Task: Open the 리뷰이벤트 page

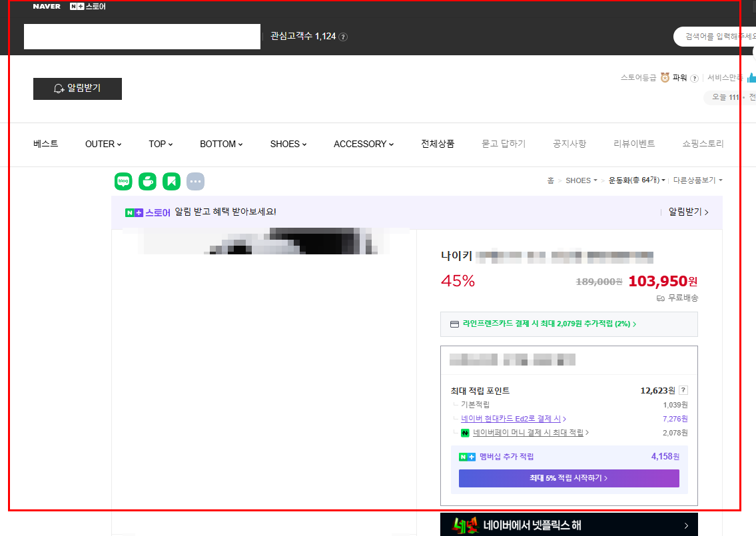Action: tap(634, 144)
